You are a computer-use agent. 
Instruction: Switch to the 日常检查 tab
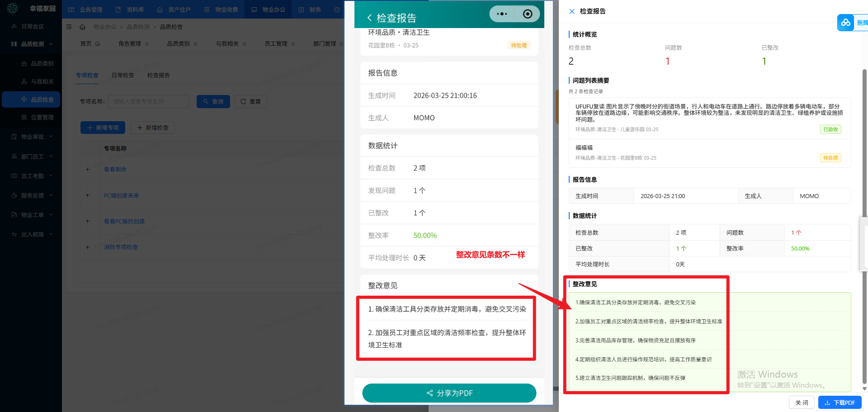click(123, 76)
